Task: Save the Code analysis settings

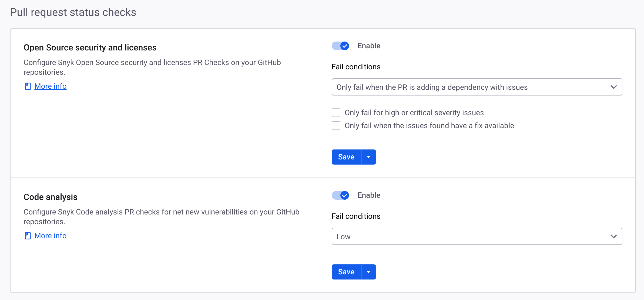Action: tap(346, 272)
